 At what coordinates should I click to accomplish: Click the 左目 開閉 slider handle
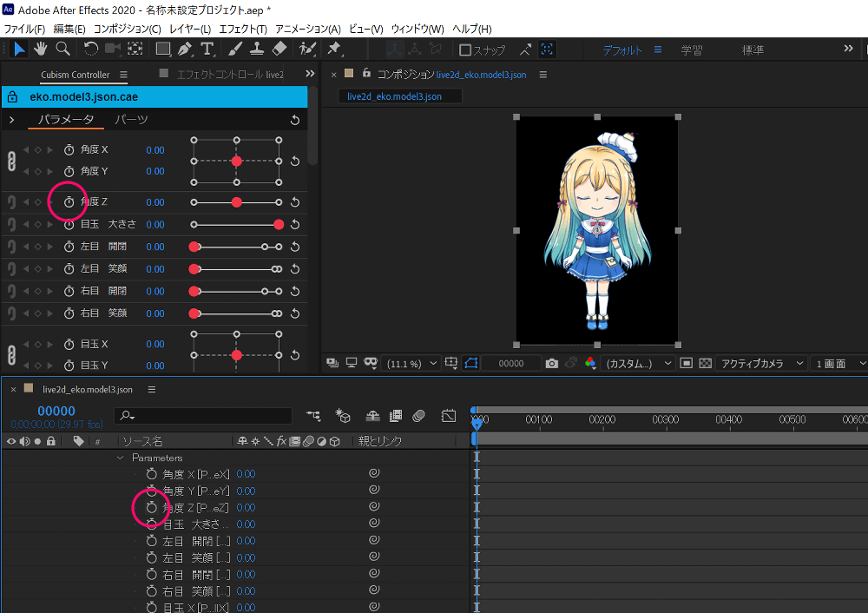coord(194,247)
